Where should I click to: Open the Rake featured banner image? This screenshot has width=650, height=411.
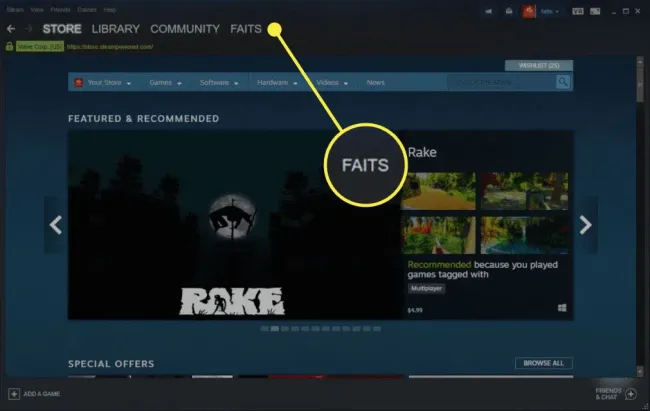234,225
